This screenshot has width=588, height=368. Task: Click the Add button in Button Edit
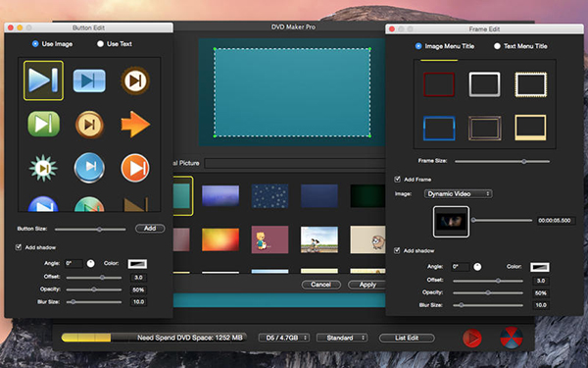click(150, 229)
